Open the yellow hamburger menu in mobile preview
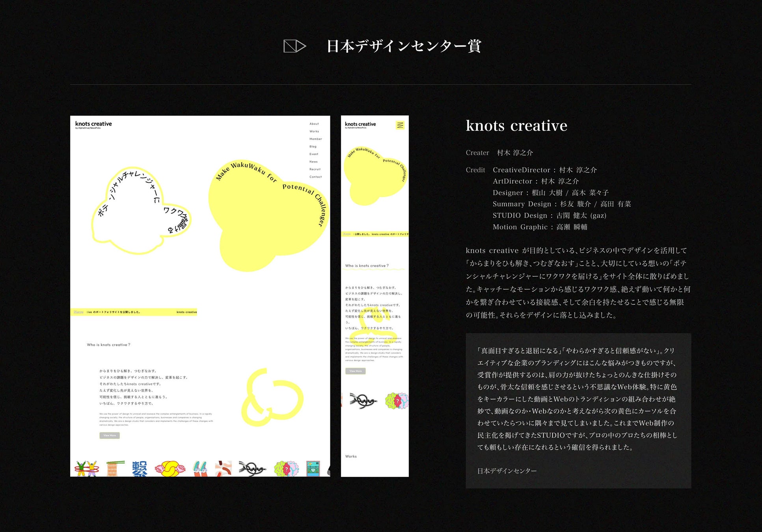The height and width of the screenshot is (532, 762). pos(400,125)
